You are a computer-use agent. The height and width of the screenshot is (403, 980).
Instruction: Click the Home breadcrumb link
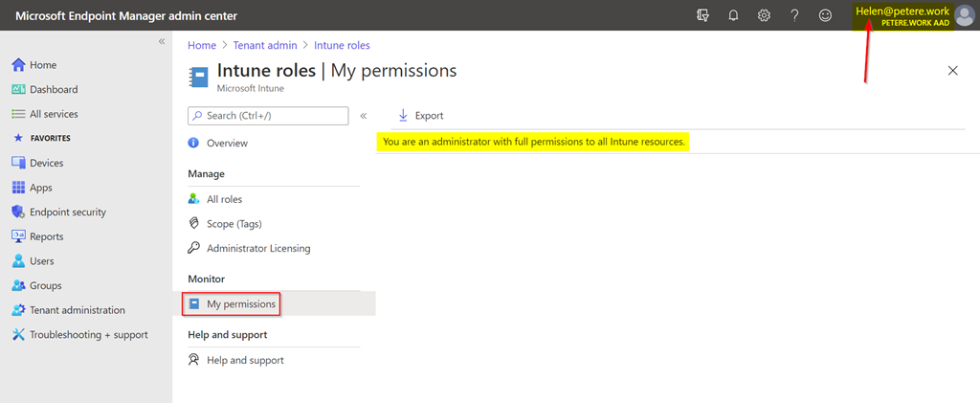pos(202,45)
